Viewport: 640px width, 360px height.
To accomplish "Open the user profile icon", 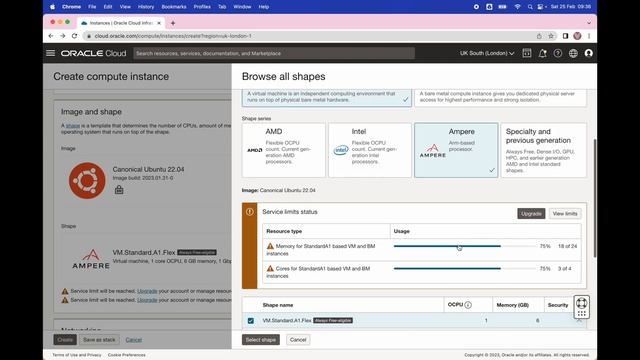I will pyautogui.click(x=589, y=53).
